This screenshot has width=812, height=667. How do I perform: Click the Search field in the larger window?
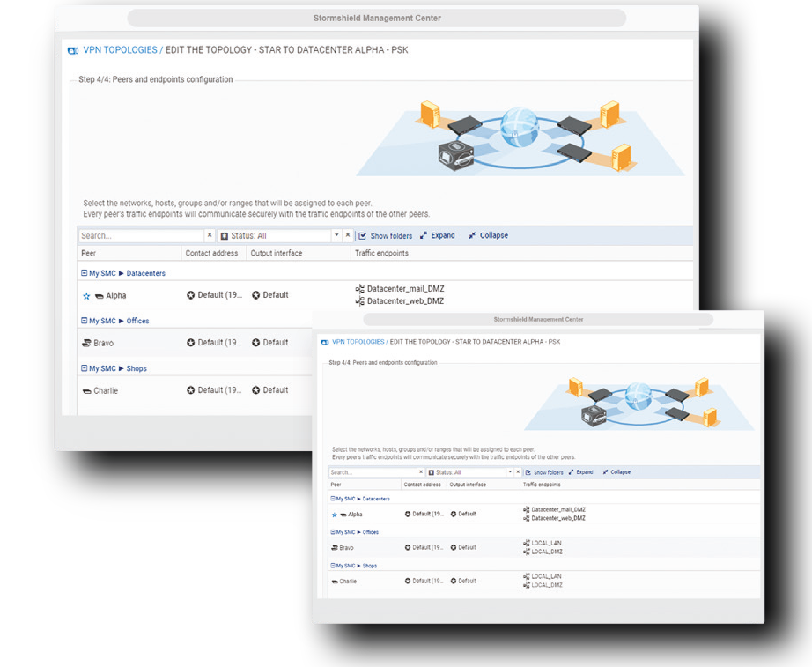click(x=141, y=236)
